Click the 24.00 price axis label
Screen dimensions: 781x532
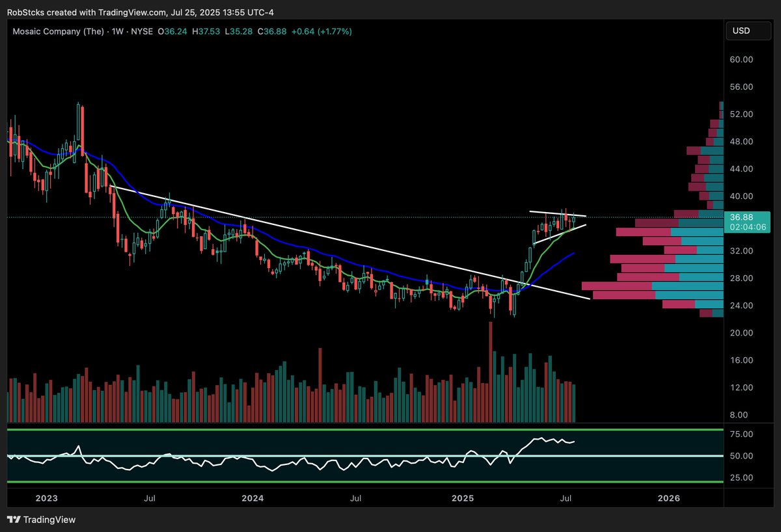pyautogui.click(x=741, y=305)
